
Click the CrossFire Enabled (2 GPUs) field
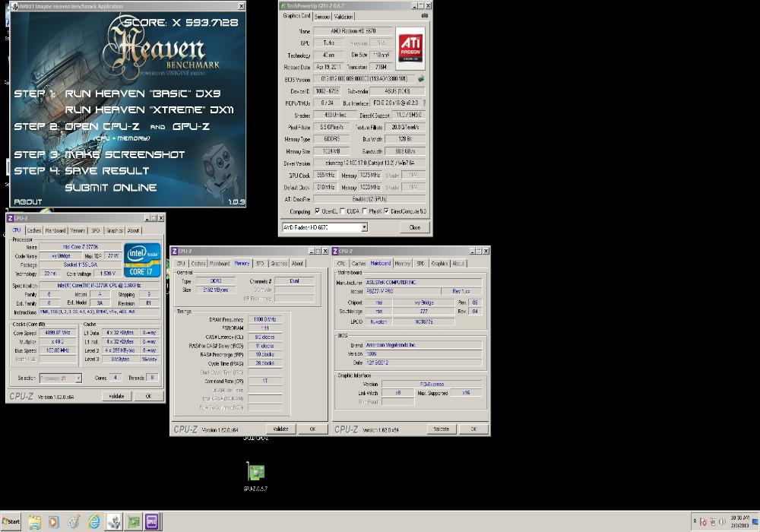(x=369, y=199)
